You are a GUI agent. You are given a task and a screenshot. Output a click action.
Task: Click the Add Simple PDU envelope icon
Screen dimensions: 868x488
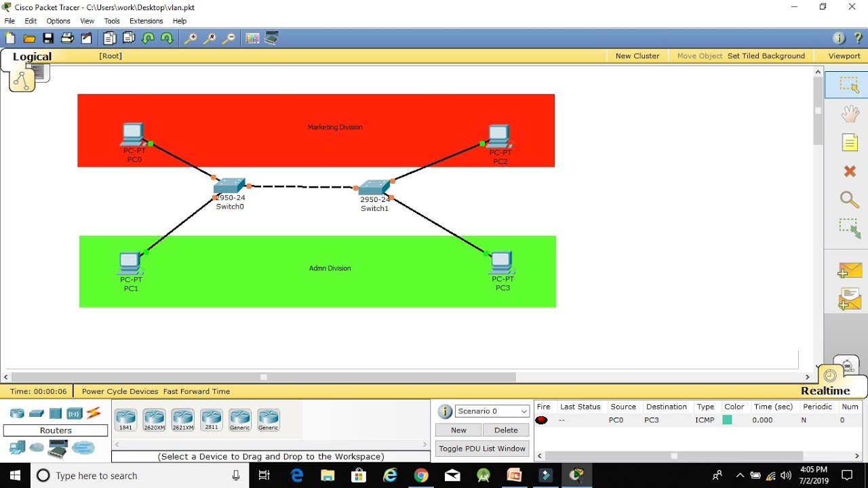coord(850,270)
